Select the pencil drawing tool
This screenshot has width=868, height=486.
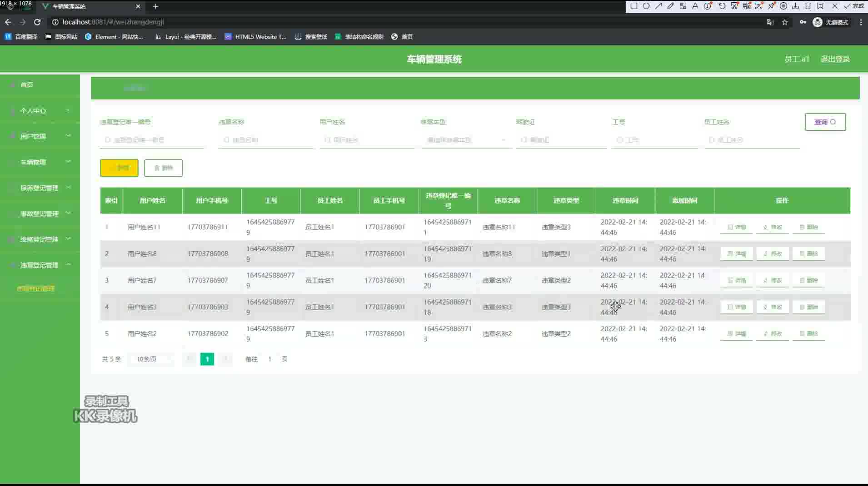[x=670, y=6]
